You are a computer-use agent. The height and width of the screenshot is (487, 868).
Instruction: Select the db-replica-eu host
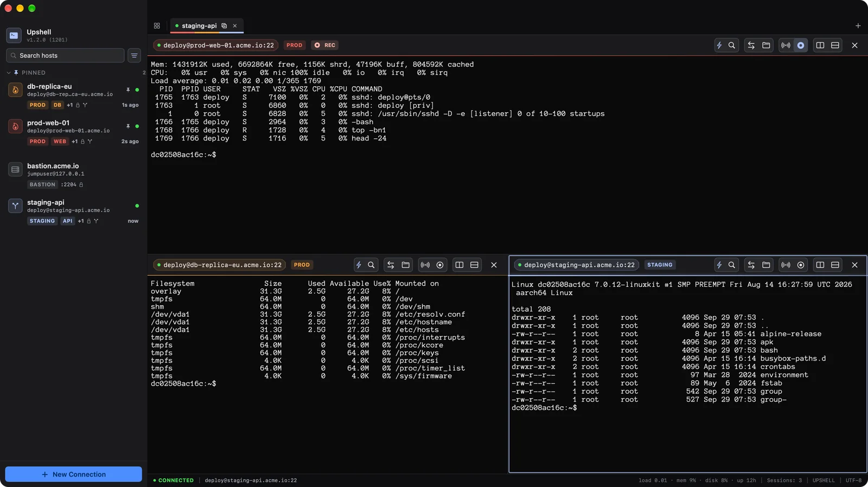coord(74,95)
